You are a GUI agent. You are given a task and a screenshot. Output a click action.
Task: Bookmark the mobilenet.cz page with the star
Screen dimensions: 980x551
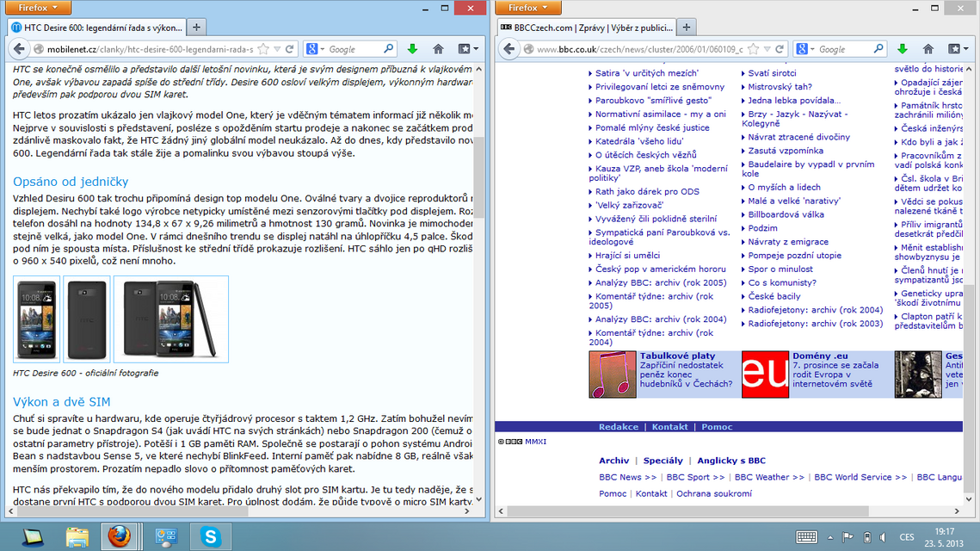coord(263,49)
